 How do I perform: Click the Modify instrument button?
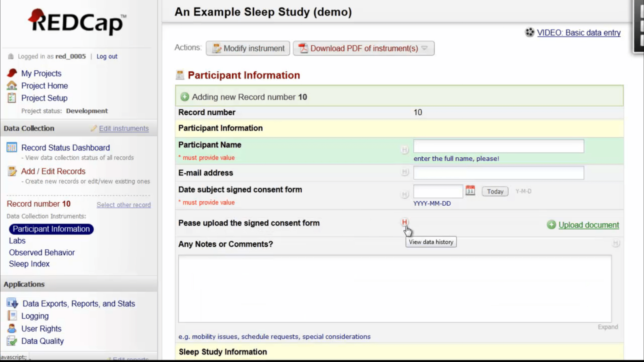[x=248, y=48]
